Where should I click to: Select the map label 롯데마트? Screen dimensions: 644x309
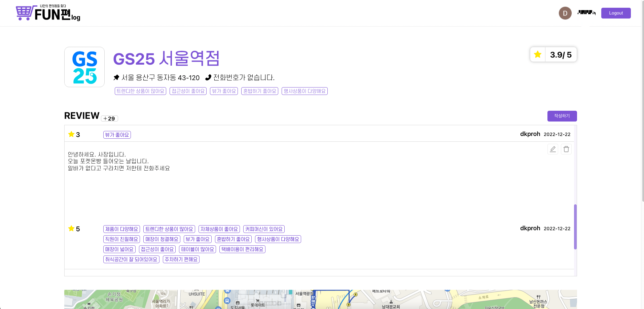[x=258, y=305]
